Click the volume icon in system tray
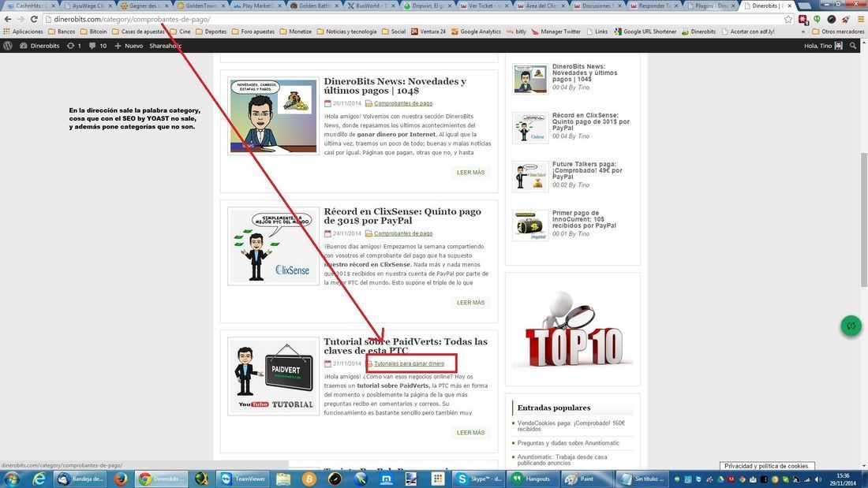Image resolution: width=868 pixels, height=488 pixels. (818, 479)
